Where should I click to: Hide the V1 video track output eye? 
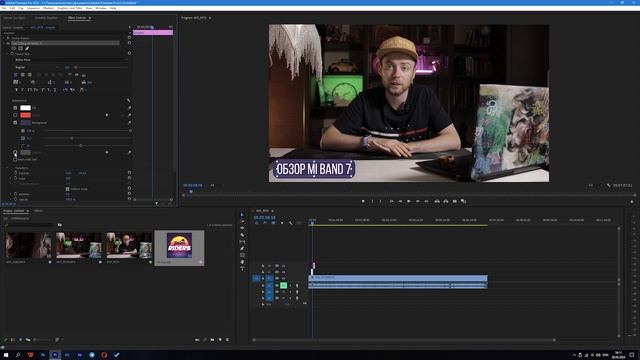point(283,278)
